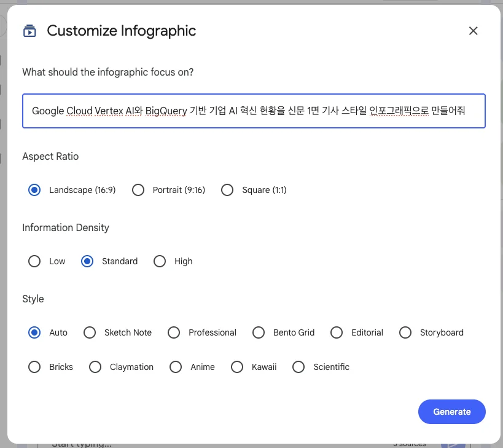
Task: Click the infographic icon beside the title
Action: tap(29, 31)
